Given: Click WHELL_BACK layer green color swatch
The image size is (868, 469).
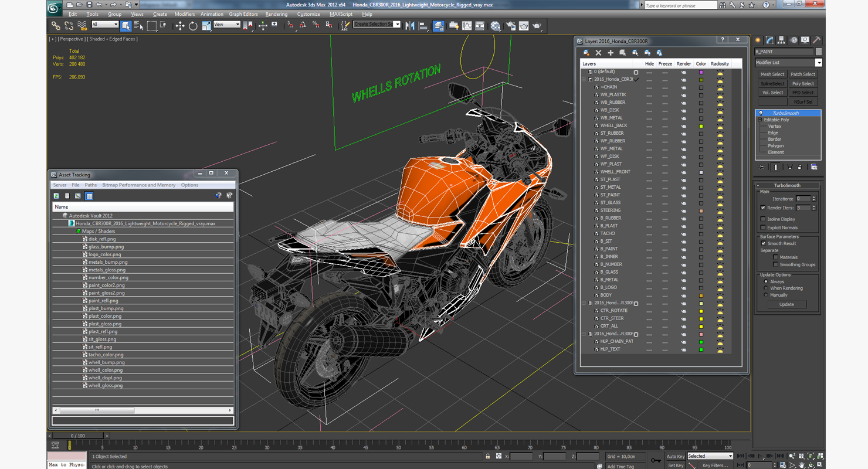Looking at the screenshot, I should [701, 126].
